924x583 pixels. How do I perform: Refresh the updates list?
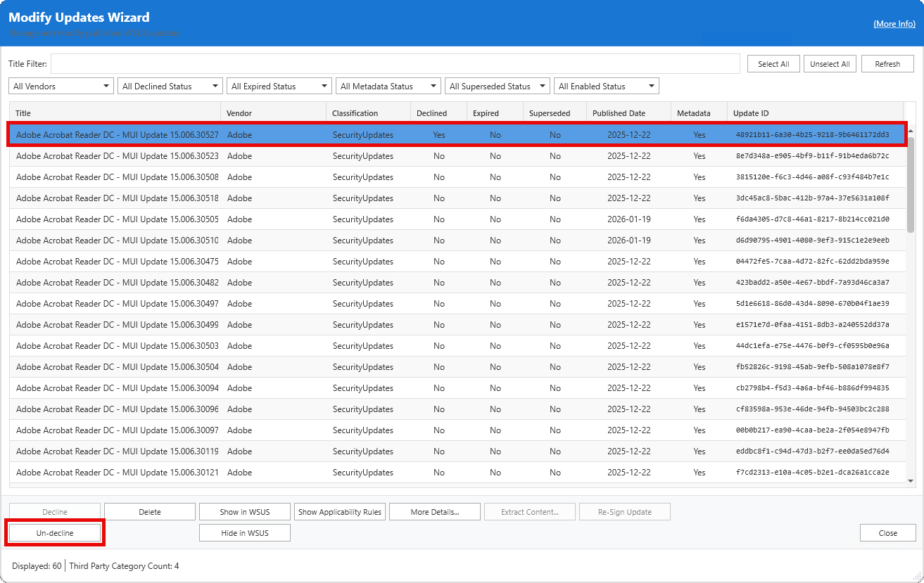887,64
